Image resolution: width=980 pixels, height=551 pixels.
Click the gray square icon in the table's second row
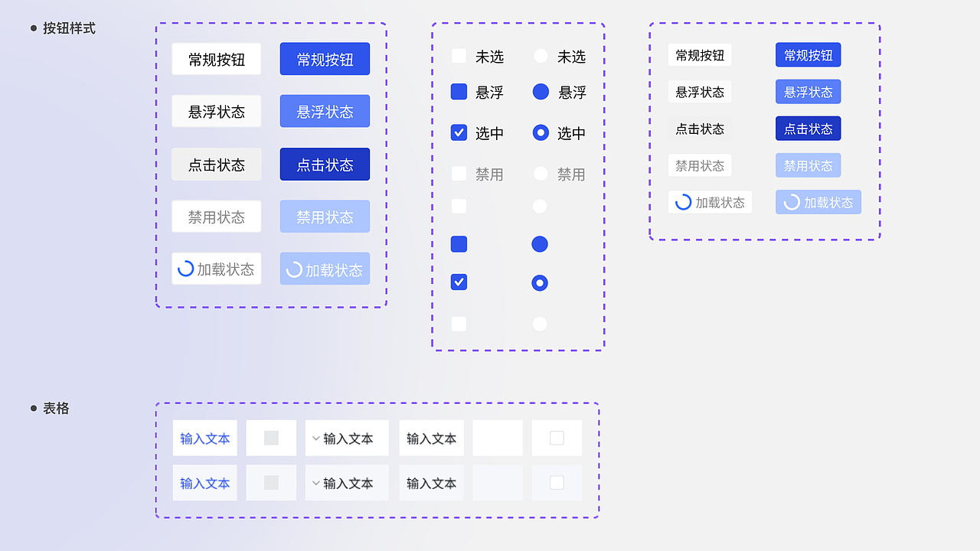271,482
